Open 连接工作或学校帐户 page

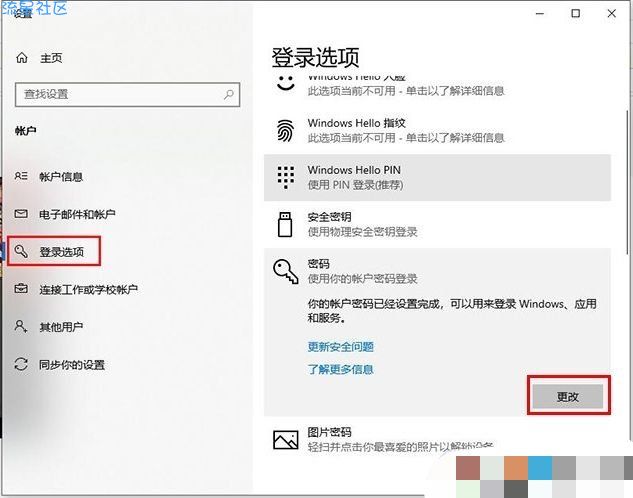(88, 289)
